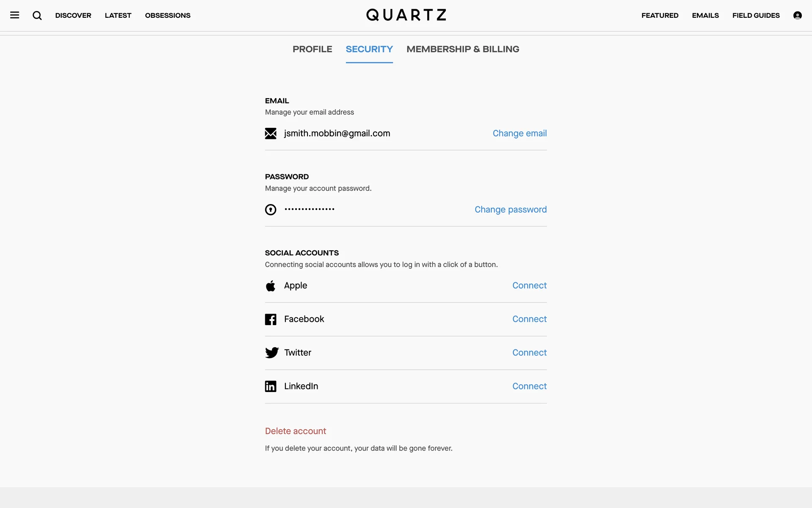Connect the Apple account
Screen dimensions: 812x508
tap(529, 285)
